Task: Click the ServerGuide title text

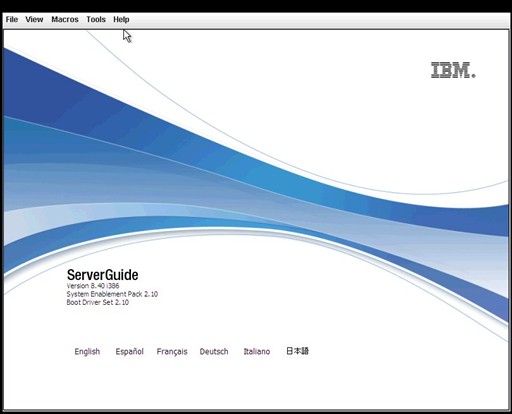Action: pyautogui.click(x=102, y=275)
